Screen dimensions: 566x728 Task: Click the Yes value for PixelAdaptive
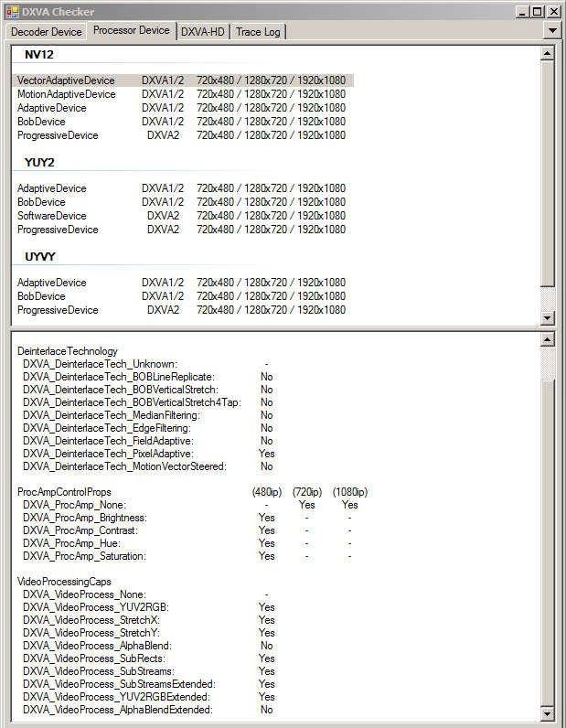[x=266, y=454]
